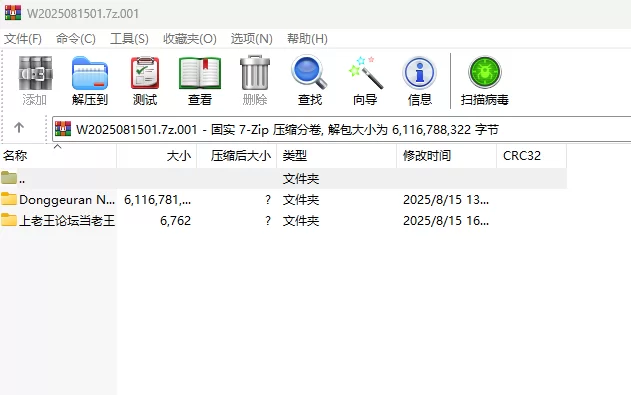
Task: Click date 2025/8/15 16... cell
Action: (x=446, y=220)
